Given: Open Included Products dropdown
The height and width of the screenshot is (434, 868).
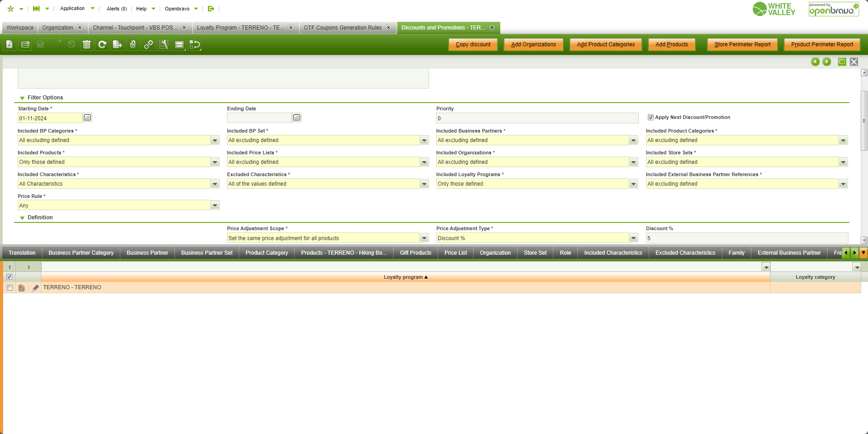Looking at the screenshot, I should coord(215,162).
